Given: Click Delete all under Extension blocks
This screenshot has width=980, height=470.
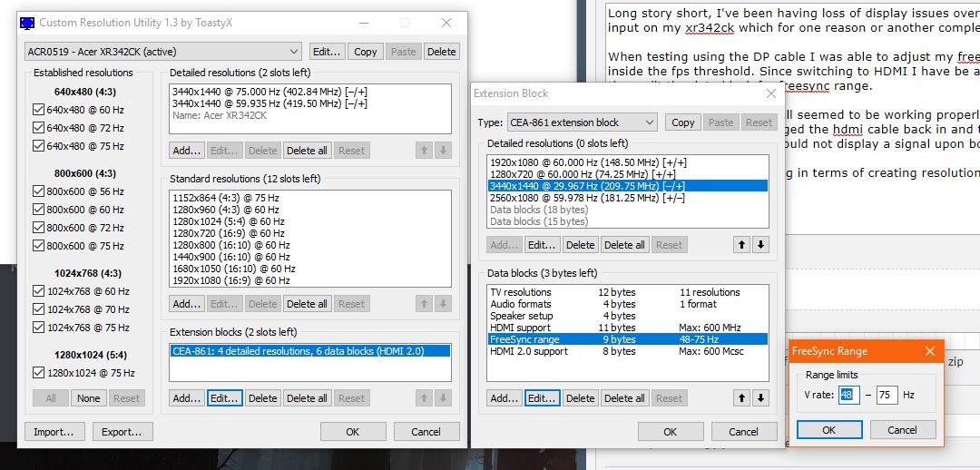Looking at the screenshot, I should (307, 397).
